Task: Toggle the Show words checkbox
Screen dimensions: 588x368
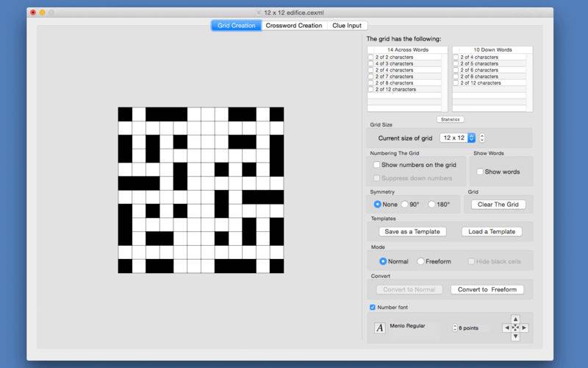Action: tap(480, 171)
